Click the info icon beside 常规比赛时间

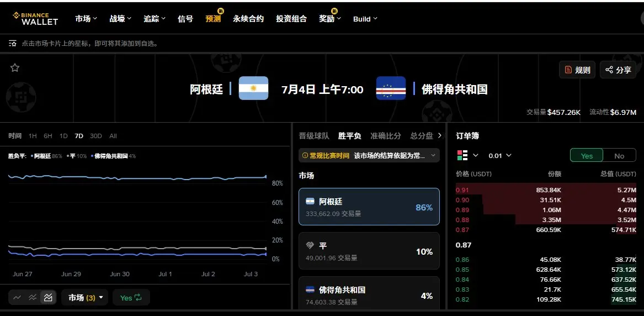pyautogui.click(x=305, y=156)
